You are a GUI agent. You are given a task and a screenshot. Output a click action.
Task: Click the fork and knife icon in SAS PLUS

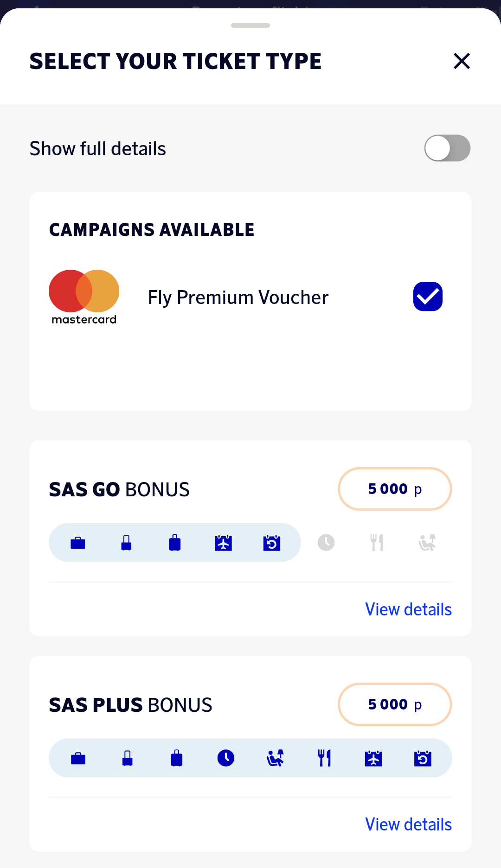325,758
